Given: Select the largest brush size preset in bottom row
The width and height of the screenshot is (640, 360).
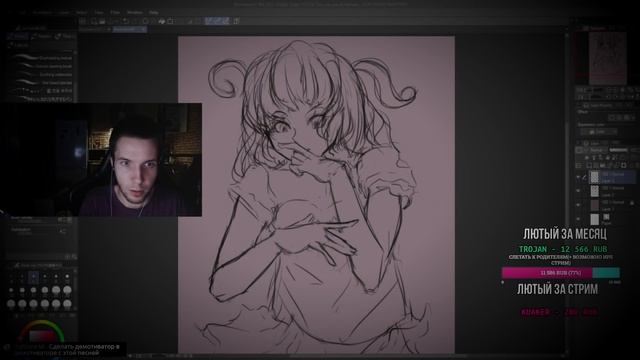Looking at the screenshot, I should [x=67, y=304].
